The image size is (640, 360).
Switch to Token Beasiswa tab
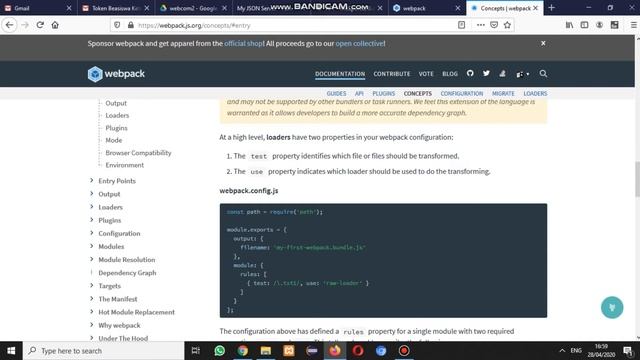click(x=116, y=8)
